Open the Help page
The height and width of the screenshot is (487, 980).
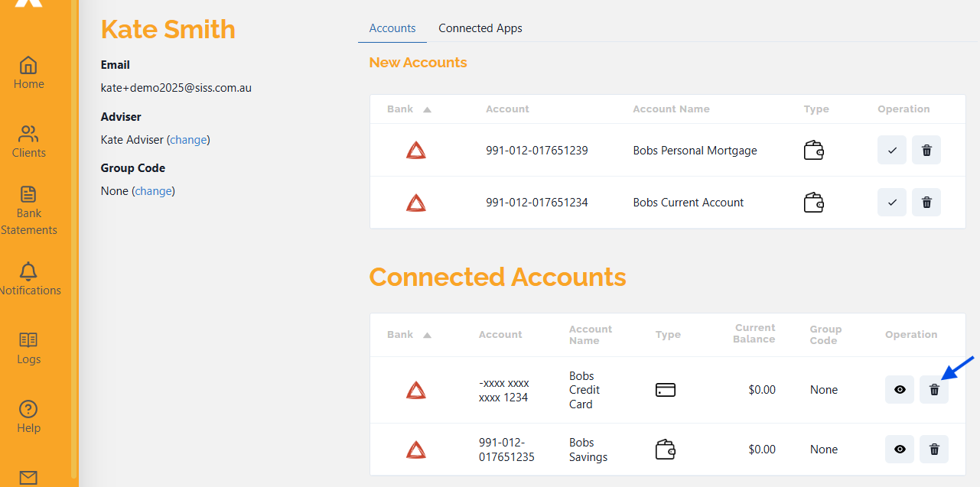click(x=28, y=417)
